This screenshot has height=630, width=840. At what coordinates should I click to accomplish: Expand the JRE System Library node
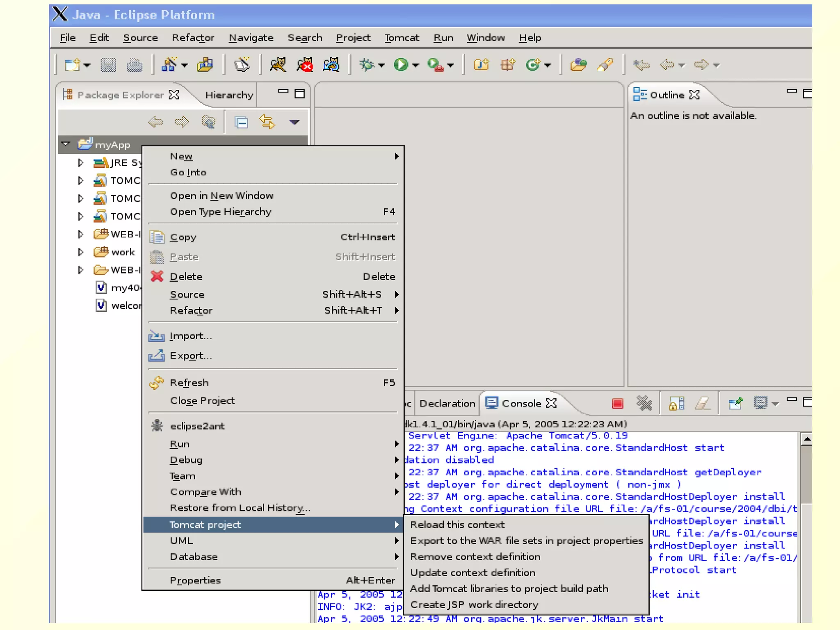(80, 163)
